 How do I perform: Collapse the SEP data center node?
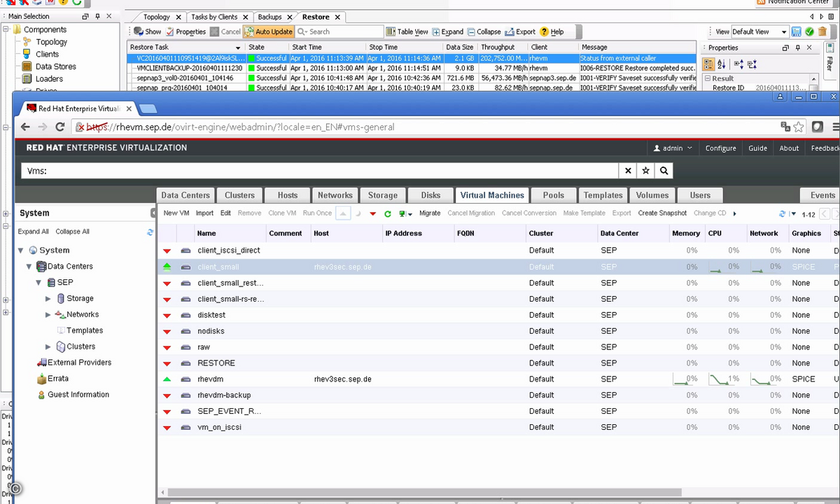click(39, 283)
